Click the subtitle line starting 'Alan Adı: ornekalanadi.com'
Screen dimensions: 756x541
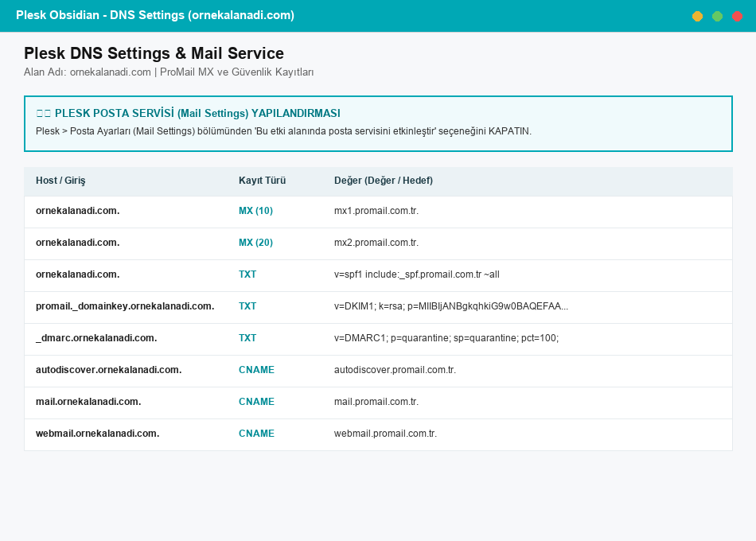click(169, 72)
